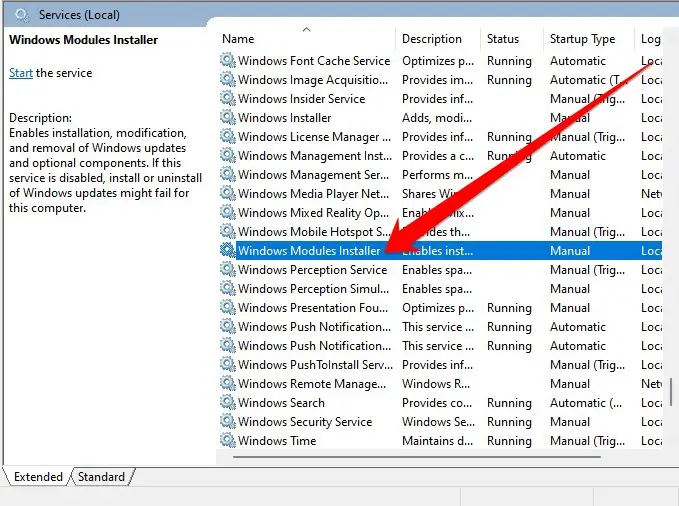Click gear icon for Windows Management Inst...
Screen dimensions: 679x506
[227, 156]
